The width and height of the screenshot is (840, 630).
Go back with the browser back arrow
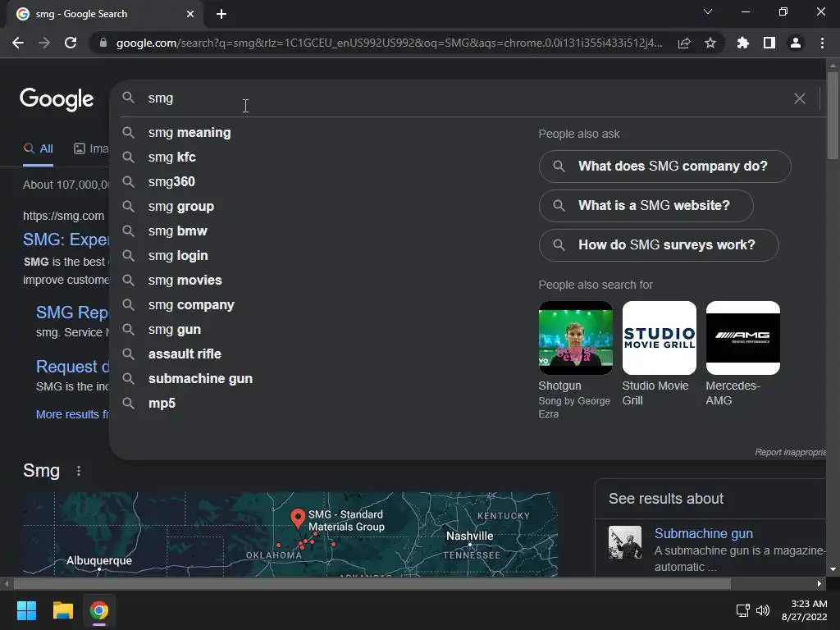click(18, 43)
